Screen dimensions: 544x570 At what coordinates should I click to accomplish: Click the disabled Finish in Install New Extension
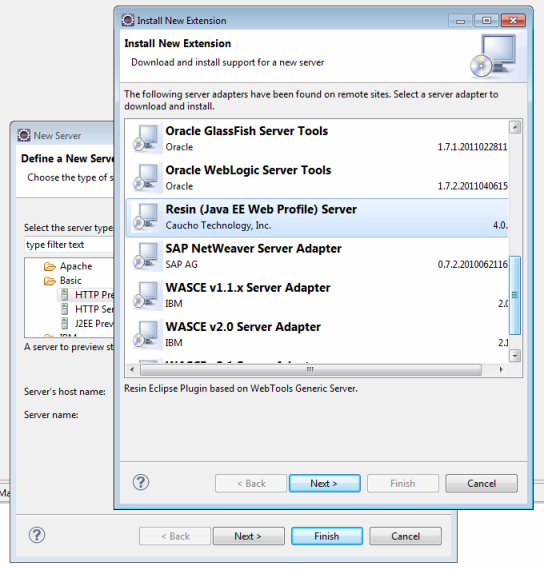(403, 483)
